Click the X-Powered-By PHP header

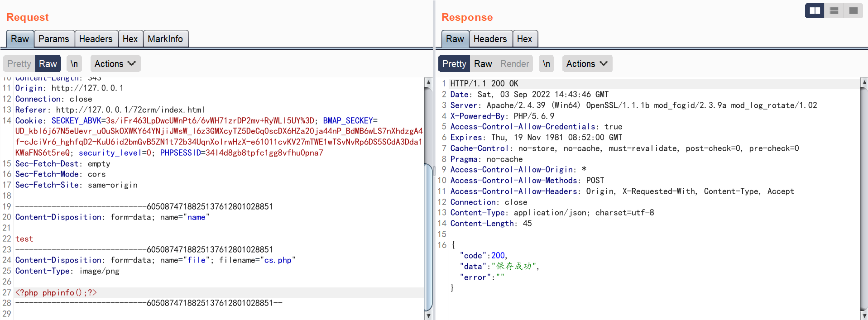[x=503, y=116]
